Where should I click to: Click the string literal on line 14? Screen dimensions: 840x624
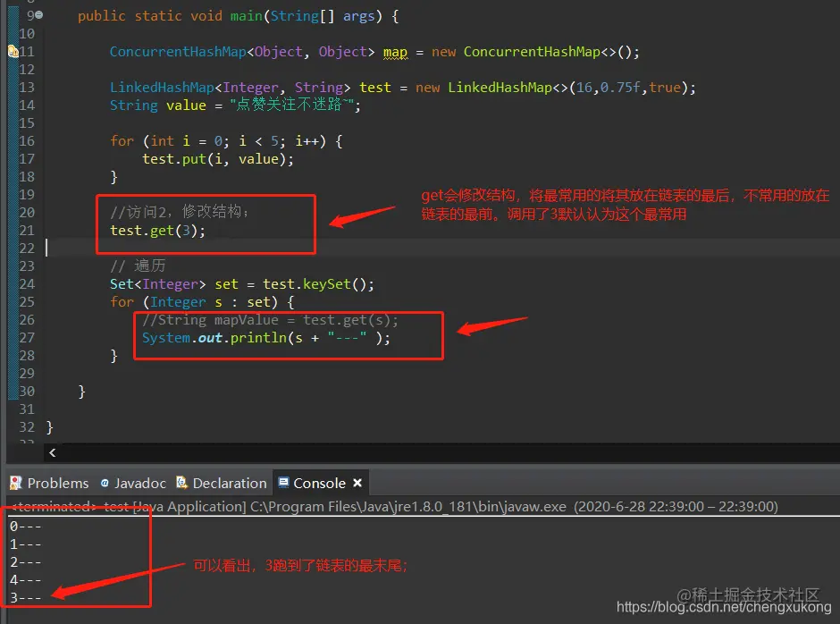[292, 105]
